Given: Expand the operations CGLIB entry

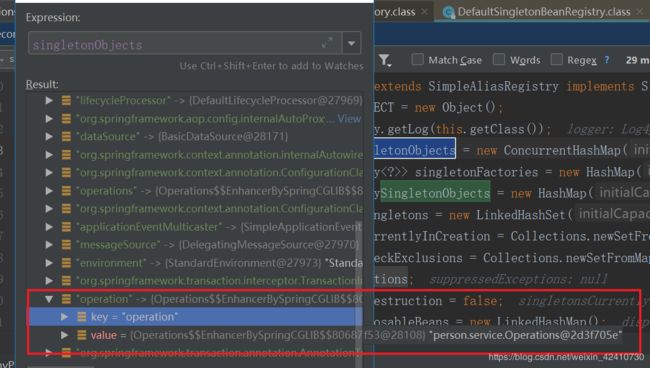Looking at the screenshot, I should 49,191.
